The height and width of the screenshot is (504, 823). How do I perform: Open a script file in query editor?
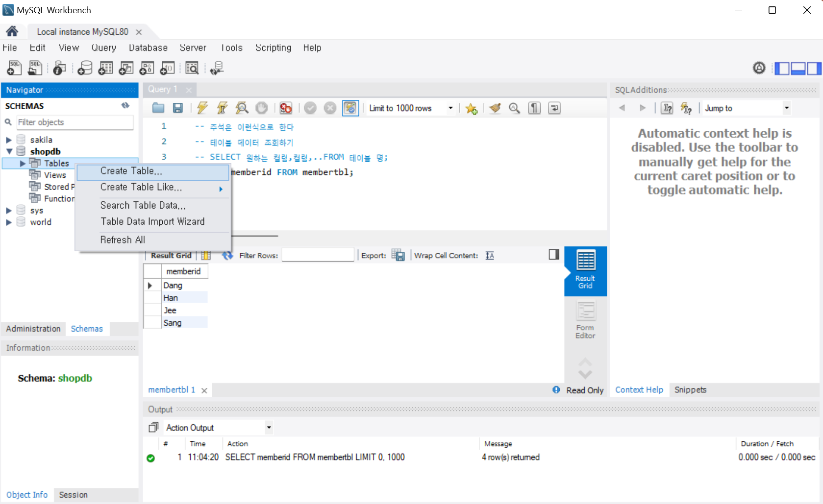click(158, 108)
